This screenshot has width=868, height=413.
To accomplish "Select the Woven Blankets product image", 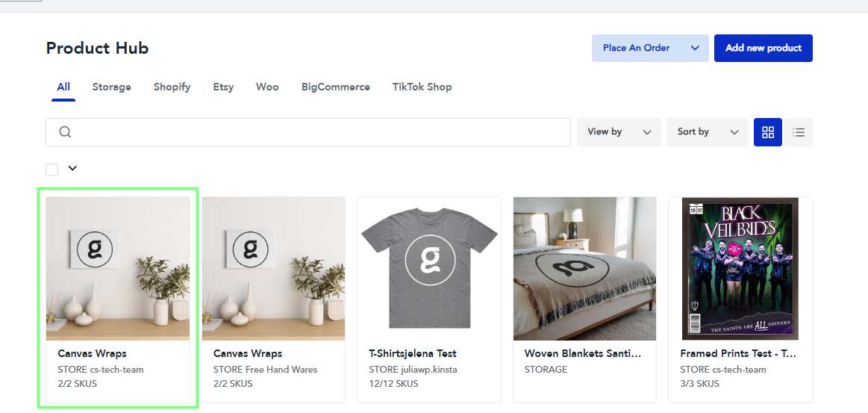I will coord(584,269).
